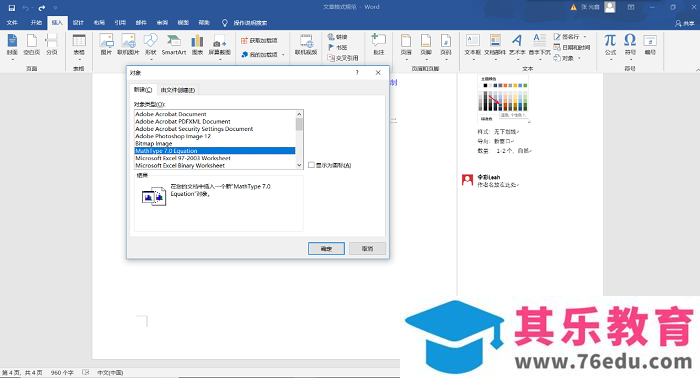
Task: Confirm with the OK (确定) button
Action: click(x=326, y=249)
